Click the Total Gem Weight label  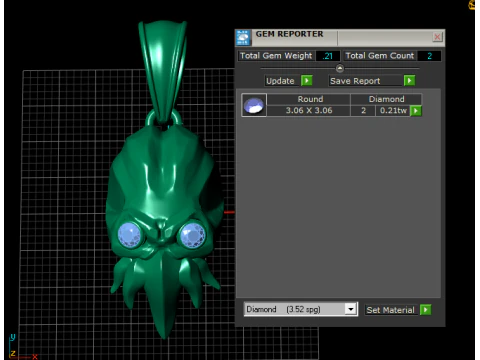pyautogui.click(x=276, y=56)
